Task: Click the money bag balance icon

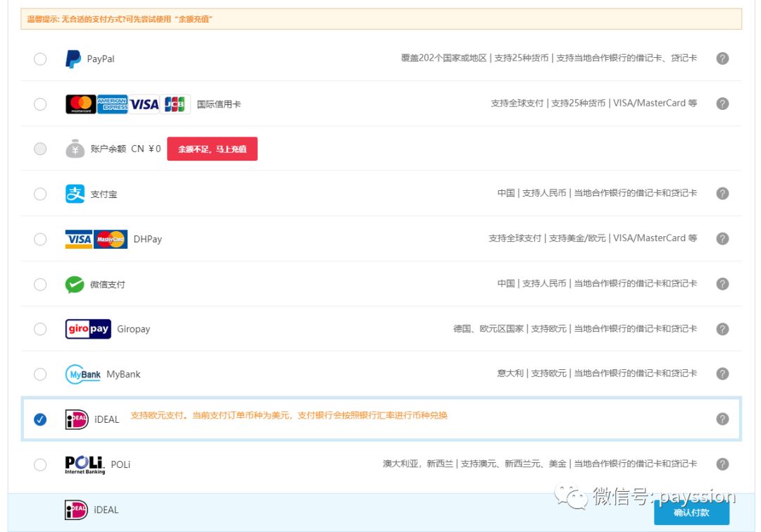Action: (75, 149)
